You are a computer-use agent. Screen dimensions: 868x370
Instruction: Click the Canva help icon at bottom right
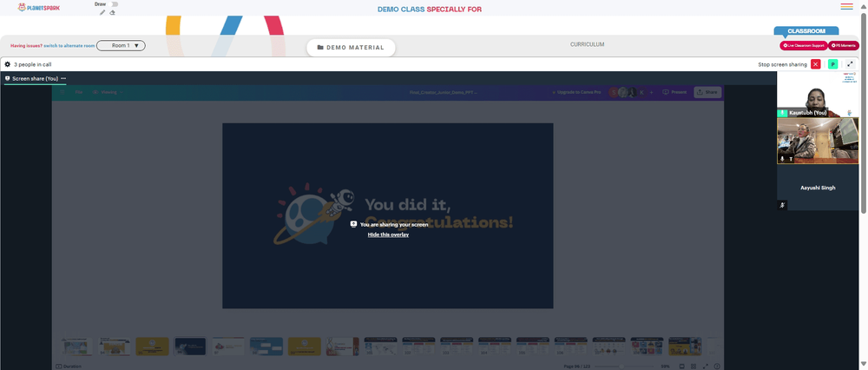[x=718, y=367]
